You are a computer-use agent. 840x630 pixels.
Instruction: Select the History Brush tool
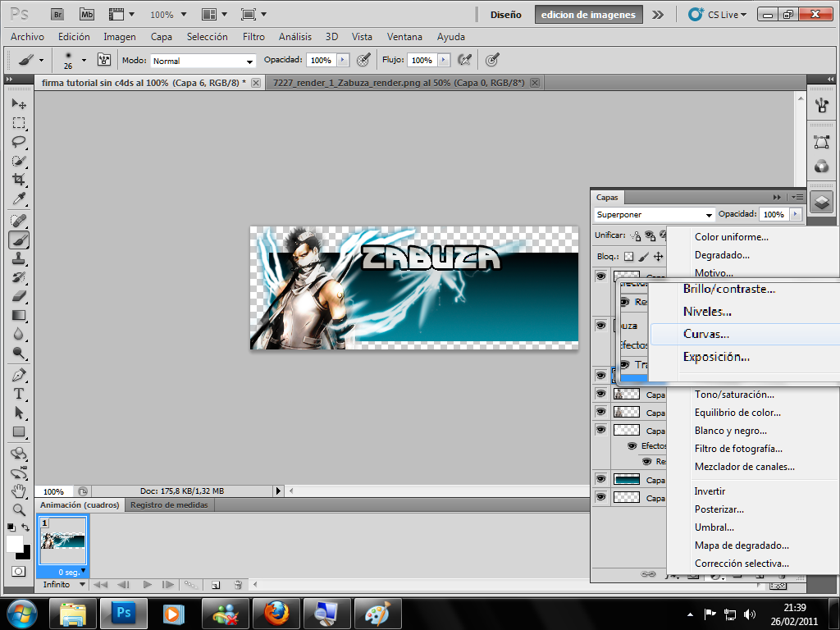point(19,277)
